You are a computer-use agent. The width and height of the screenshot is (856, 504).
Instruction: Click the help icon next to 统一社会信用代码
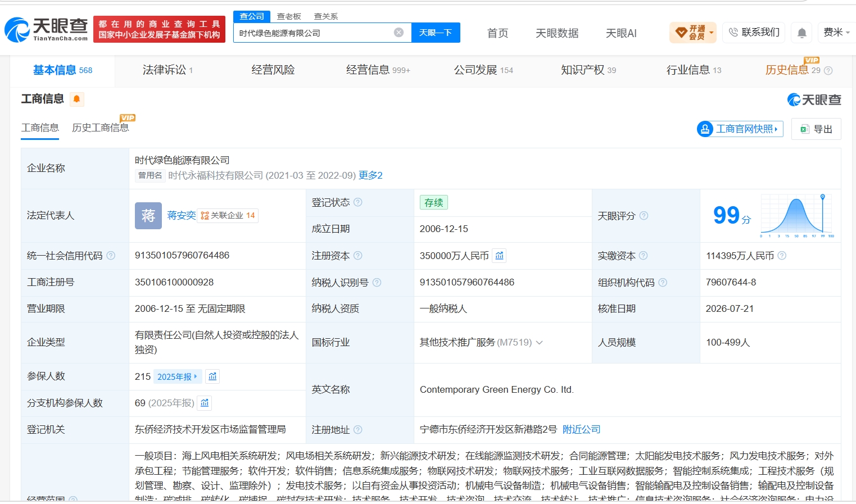[111, 256]
